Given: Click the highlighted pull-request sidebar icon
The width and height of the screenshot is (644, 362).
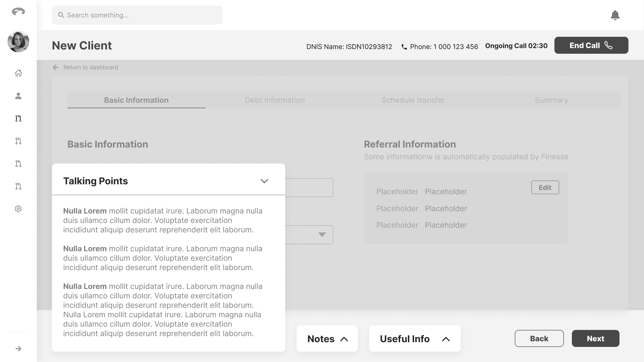Looking at the screenshot, I should 18,119.
